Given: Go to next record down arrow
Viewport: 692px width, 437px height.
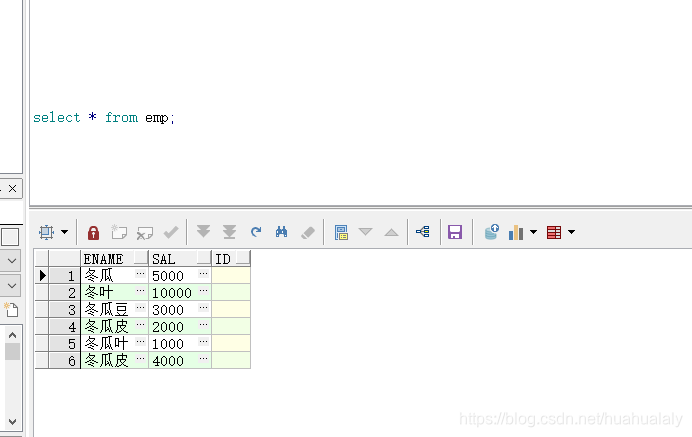Looking at the screenshot, I should 365,232.
